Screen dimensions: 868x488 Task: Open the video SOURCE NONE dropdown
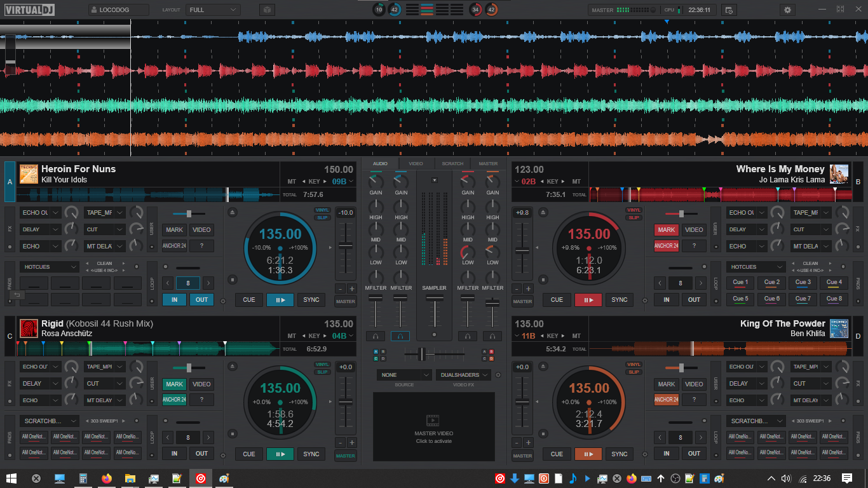[404, 375]
